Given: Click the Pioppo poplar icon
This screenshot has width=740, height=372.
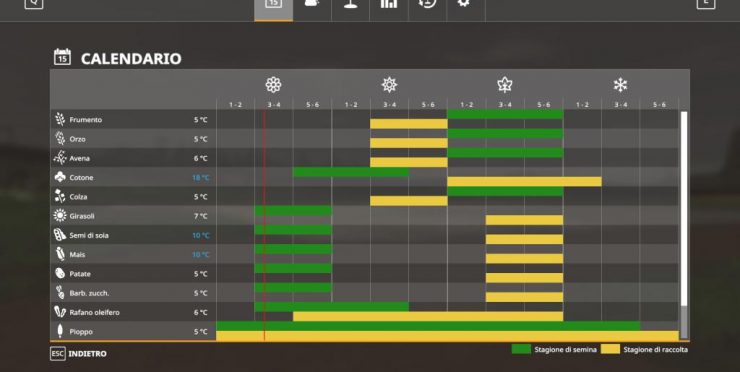Looking at the screenshot, I should 60,331.
